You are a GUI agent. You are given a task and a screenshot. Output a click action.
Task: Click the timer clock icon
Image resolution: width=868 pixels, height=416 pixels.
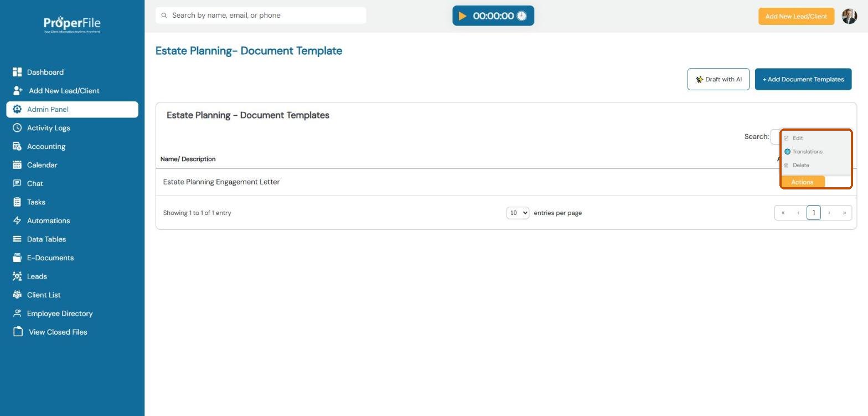coord(521,16)
